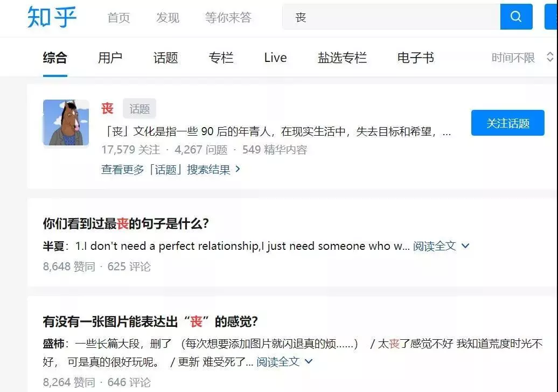This screenshot has height=392, width=558.
Task: Click the Zhihu 知乎 logo
Action: click(52, 17)
